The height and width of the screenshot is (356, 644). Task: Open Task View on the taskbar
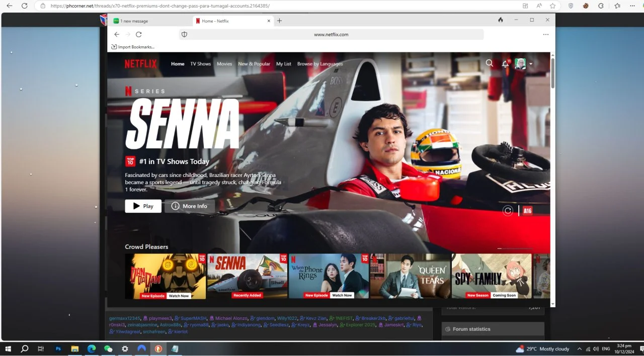(41, 348)
